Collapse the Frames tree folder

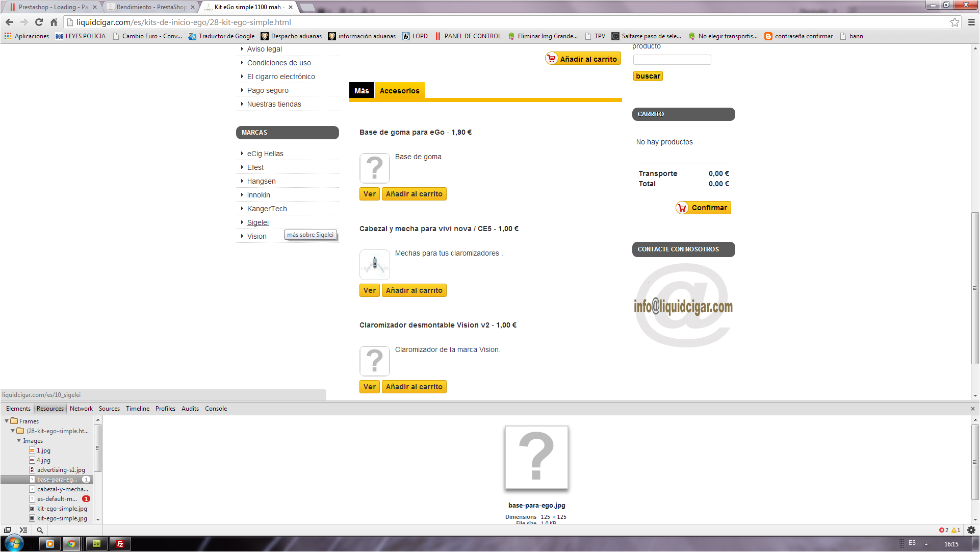point(7,421)
